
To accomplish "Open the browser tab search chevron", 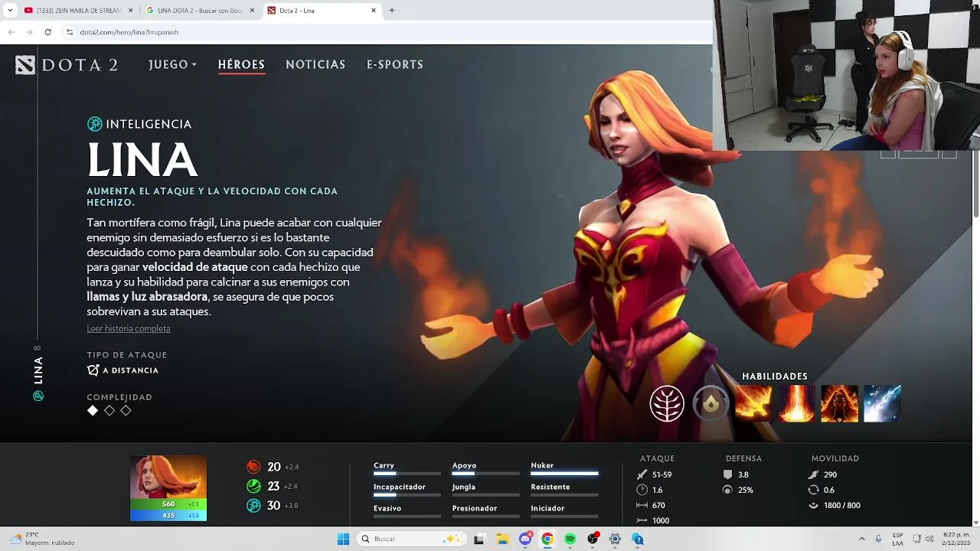I will [x=9, y=11].
